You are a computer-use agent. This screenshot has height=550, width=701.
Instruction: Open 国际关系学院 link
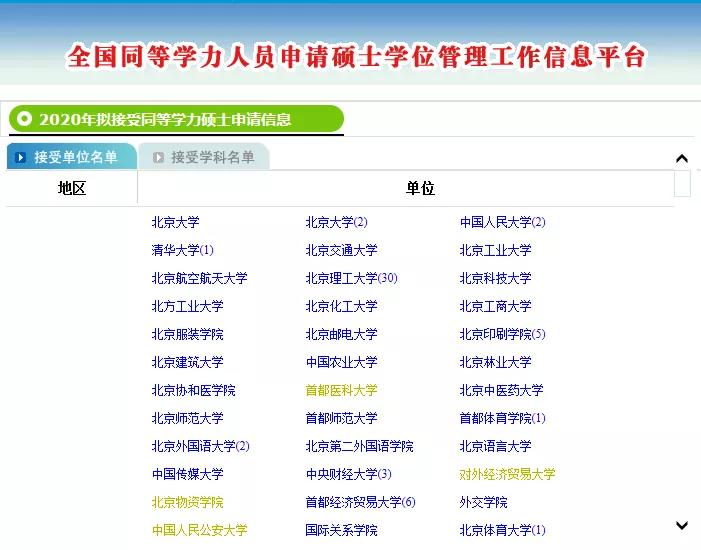click(x=341, y=530)
